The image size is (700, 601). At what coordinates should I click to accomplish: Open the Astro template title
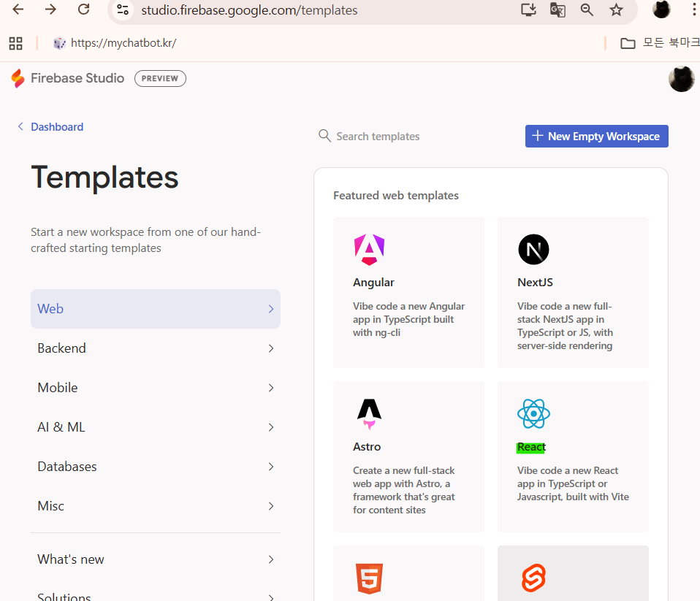point(367,447)
